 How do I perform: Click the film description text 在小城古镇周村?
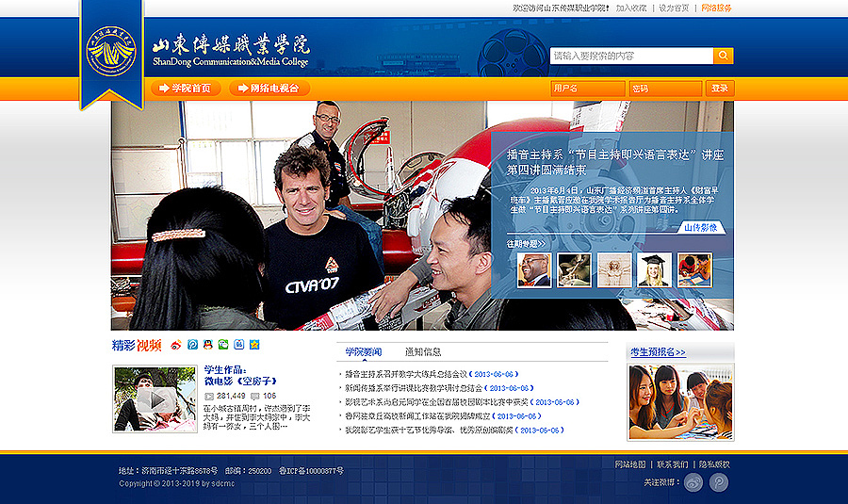tap(257, 417)
